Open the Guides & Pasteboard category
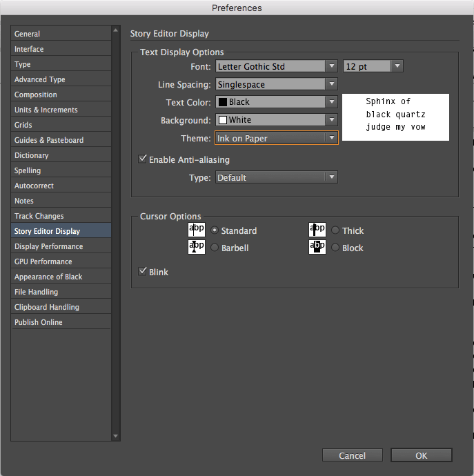Viewport: 474px width, 476px height. (x=61, y=140)
